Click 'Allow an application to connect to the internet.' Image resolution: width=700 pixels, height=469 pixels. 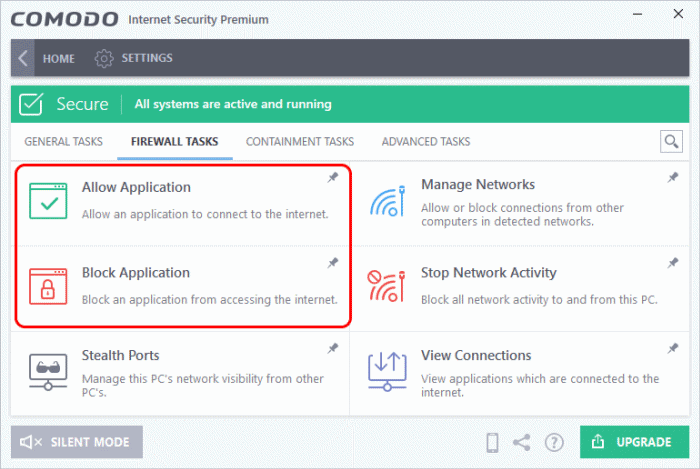point(205,214)
